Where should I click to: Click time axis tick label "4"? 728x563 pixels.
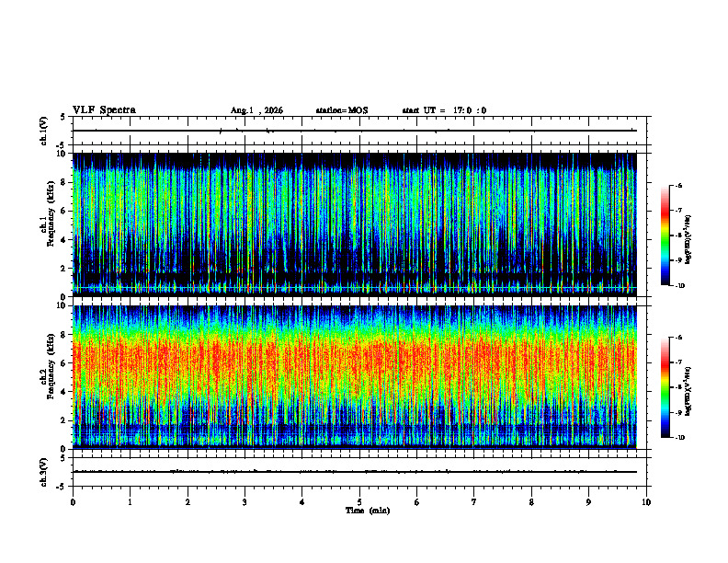tap(302, 502)
